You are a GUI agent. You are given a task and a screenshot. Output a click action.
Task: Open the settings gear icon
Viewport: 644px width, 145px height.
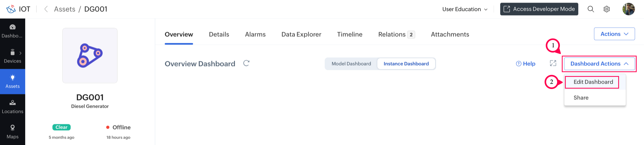(606, 9)
